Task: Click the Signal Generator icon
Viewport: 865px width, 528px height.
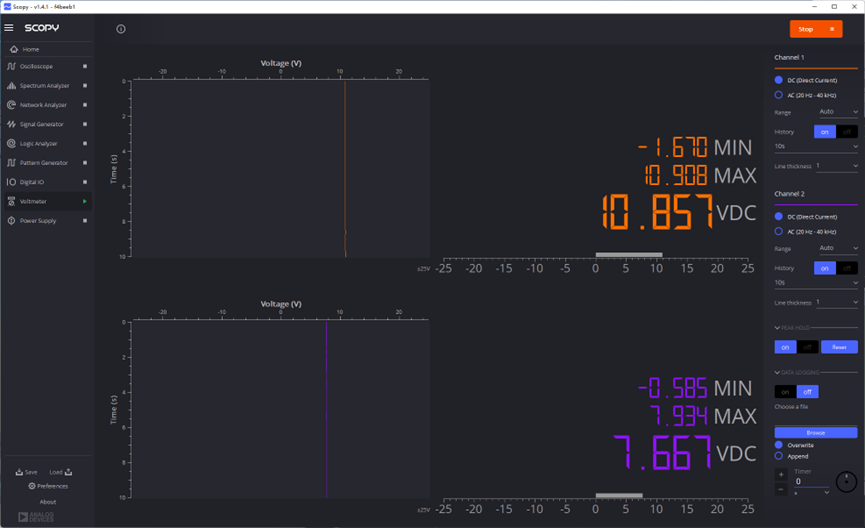Action: (11, 124)
